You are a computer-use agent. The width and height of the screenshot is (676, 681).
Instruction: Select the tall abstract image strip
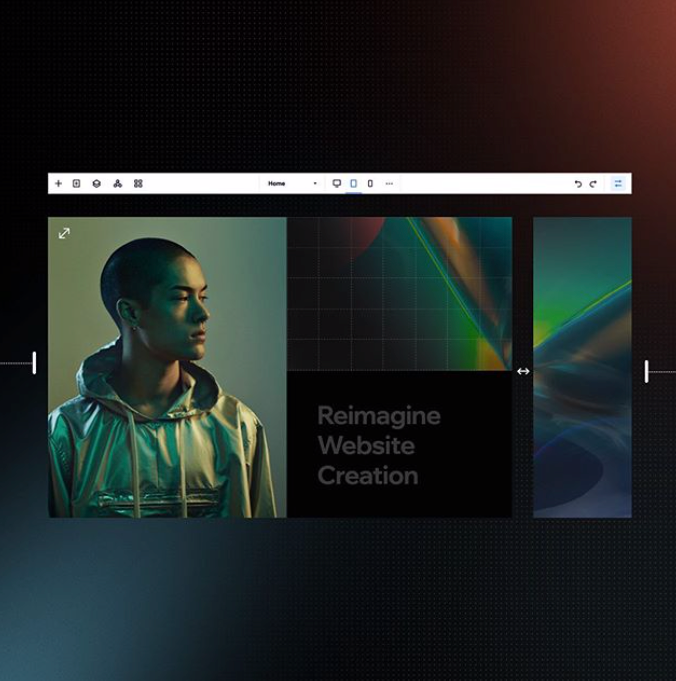click(582, 367)
